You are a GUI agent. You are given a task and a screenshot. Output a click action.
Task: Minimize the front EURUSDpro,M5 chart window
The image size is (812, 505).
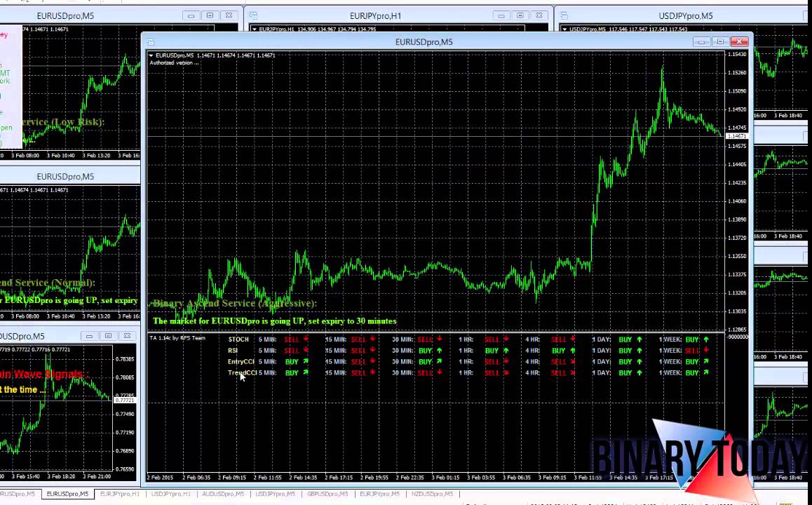pyautogui.click(x=701, y=42)
